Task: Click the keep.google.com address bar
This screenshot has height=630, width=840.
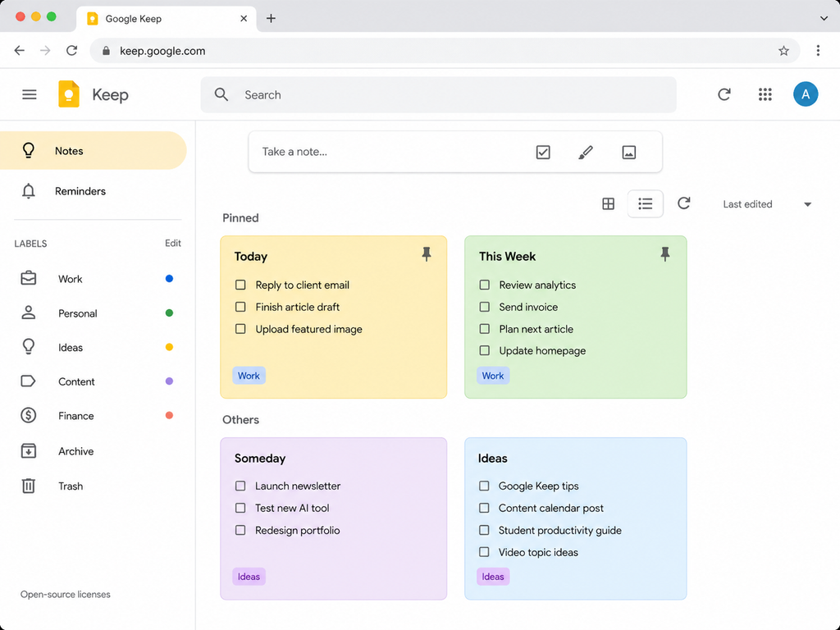Action: [x=445, y=51]
